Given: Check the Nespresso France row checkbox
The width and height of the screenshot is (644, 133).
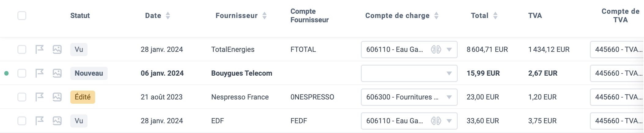Looking at the screenshot, I should click(x=22, y=97).
